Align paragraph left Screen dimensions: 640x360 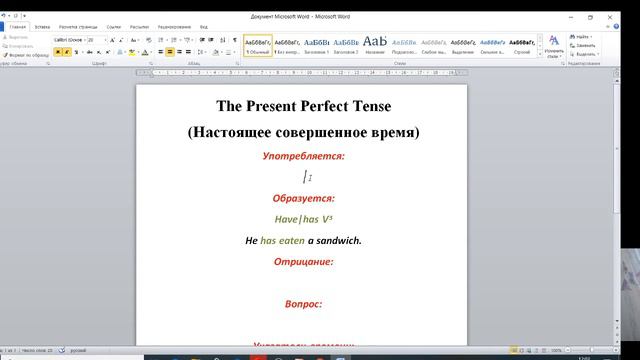[x=161, y=52]
